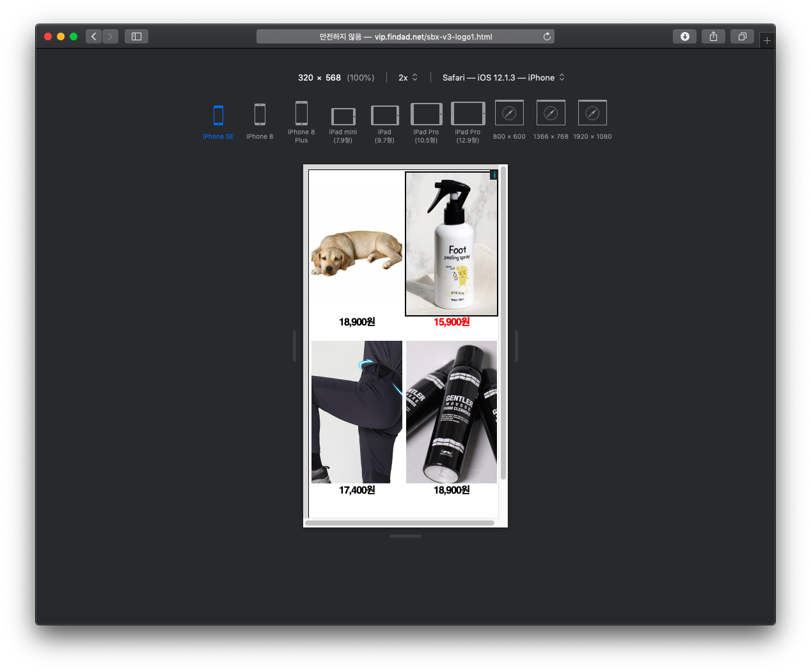Choose the 1366 × 768 window size
Image resolution: width=811 pixels, height=672 pixels.
[551, 114]
